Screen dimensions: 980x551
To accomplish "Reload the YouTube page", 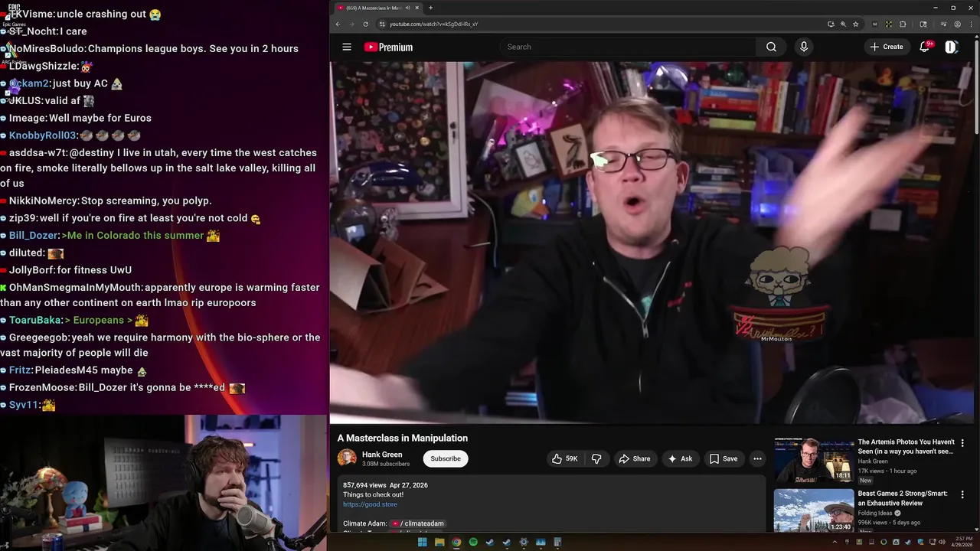I will tap(365, 24).
